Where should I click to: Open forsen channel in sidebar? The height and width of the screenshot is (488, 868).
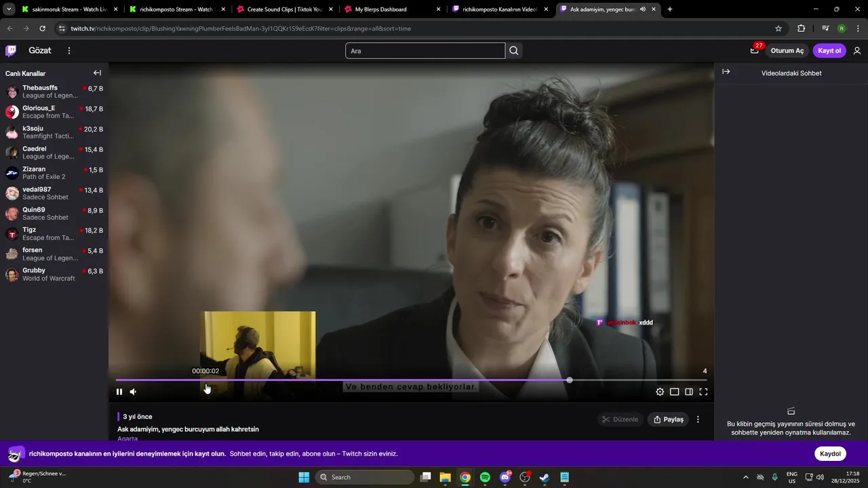click(54, 254)
